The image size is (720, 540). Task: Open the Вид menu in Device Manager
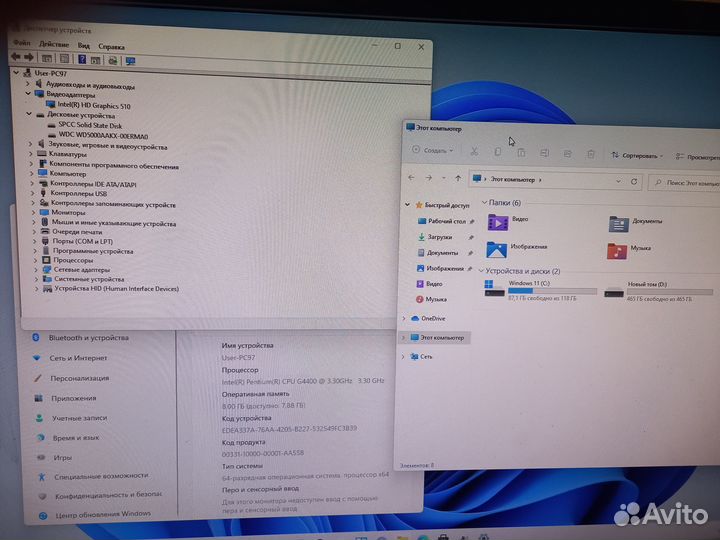(x=84, y=45)
